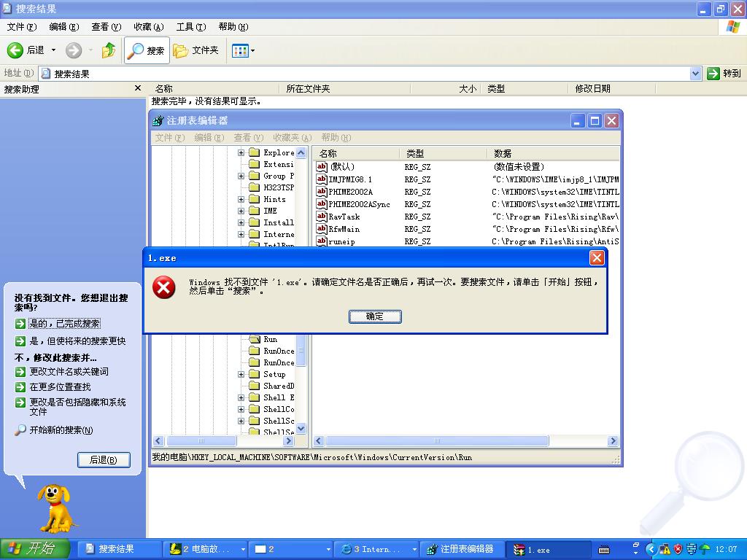747x560 pixels.
Task: Click the red shield tray icon
Action: (678, 549)
